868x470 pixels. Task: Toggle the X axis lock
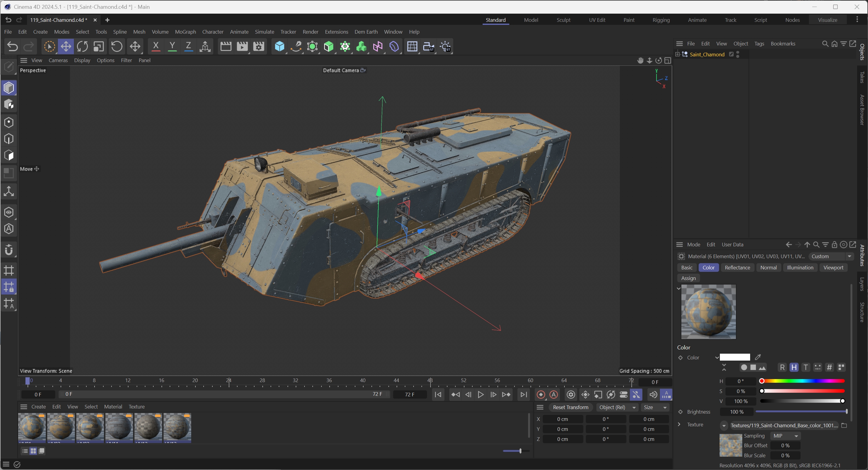point(156,46)
